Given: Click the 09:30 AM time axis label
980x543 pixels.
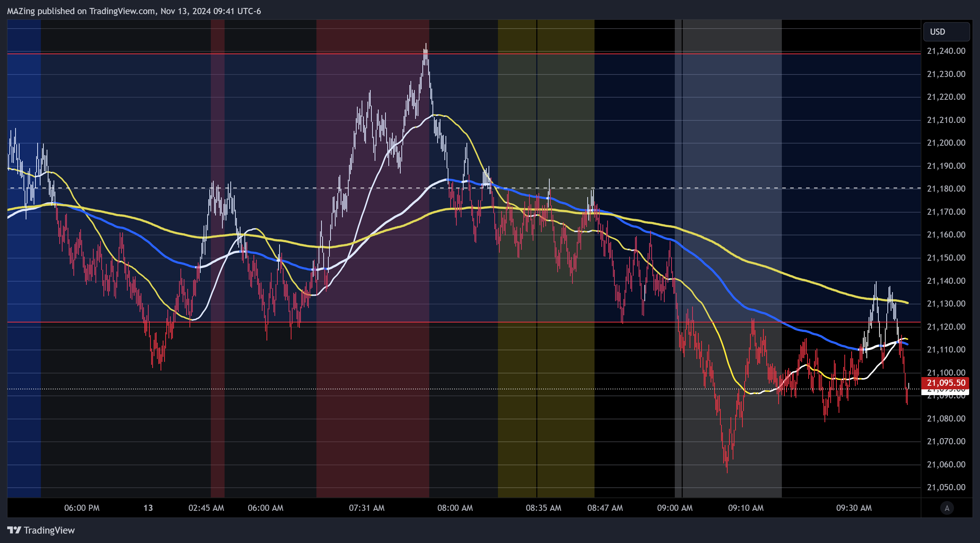Looking at the screenshot, I should pos(854,508).
